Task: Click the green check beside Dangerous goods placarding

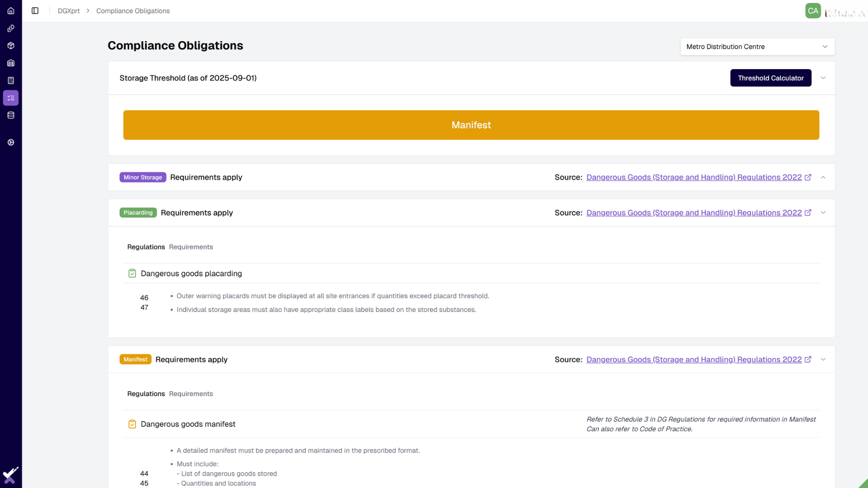Action: pos(132,273)
